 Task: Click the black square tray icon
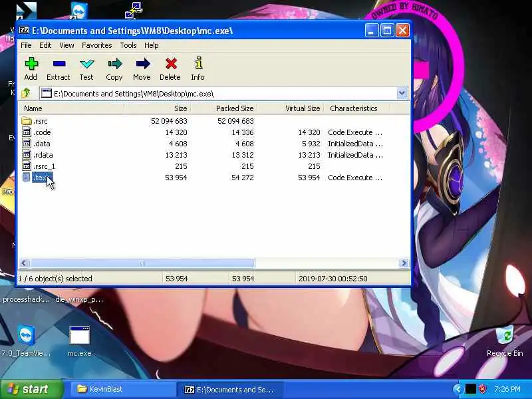point(470,389)
